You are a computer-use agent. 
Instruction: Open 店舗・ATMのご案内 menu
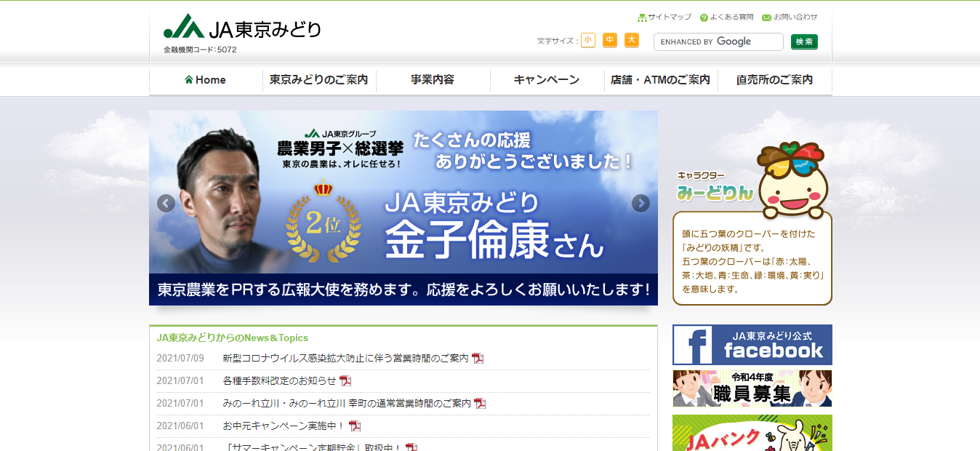(661, 80)
